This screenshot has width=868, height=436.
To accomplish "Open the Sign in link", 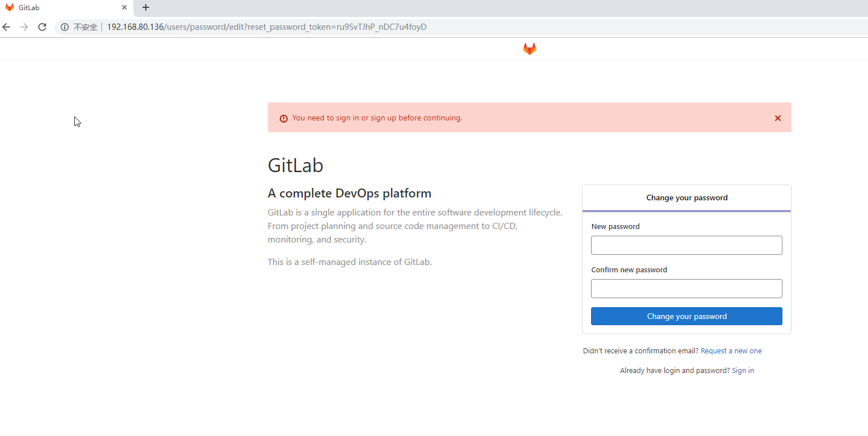I will (x=743, y=371).
